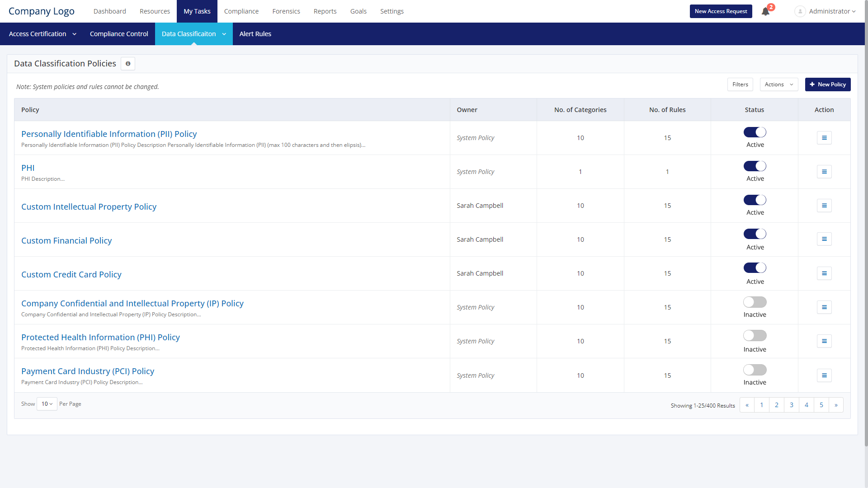Go to page 3 of results
868x488 pixels.
(791, 405)
